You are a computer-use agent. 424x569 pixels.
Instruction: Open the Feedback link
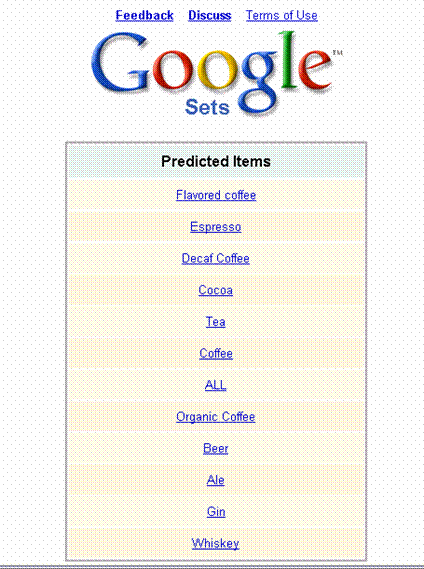[144, 16]
